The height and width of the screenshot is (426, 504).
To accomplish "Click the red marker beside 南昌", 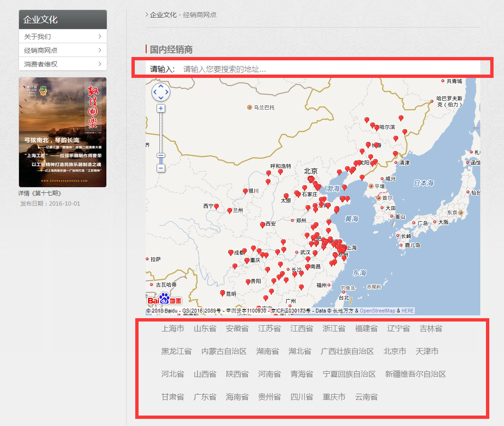I will pyautogui.click(x=308, y=267).
